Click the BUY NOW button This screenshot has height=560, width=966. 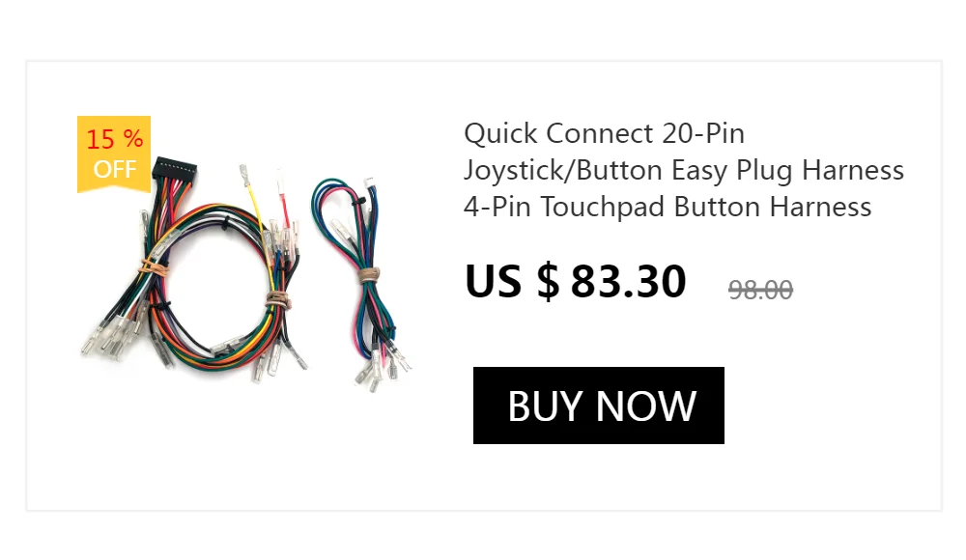(598, 406)
